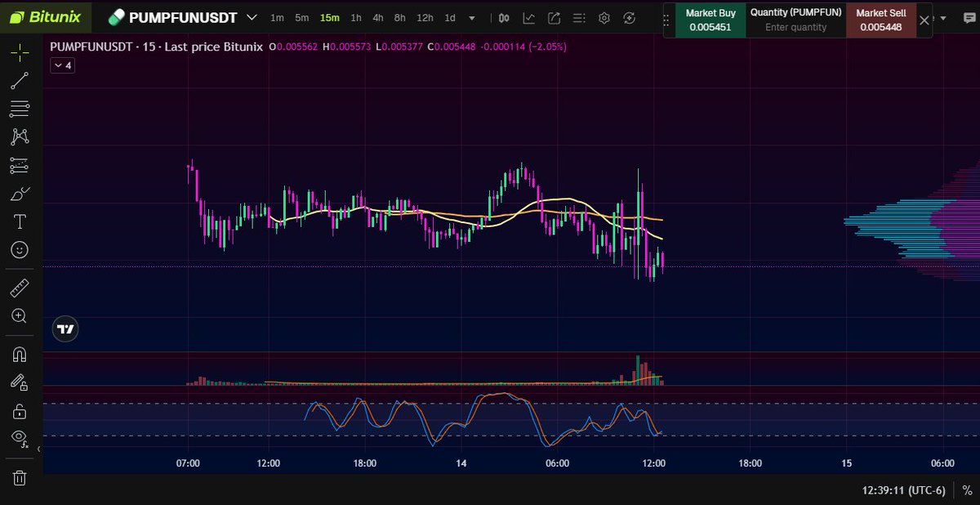Open the Fibonacci retracement tools
Screen dimensions: 980x505
pyautogui.click(x=20, y=109)
